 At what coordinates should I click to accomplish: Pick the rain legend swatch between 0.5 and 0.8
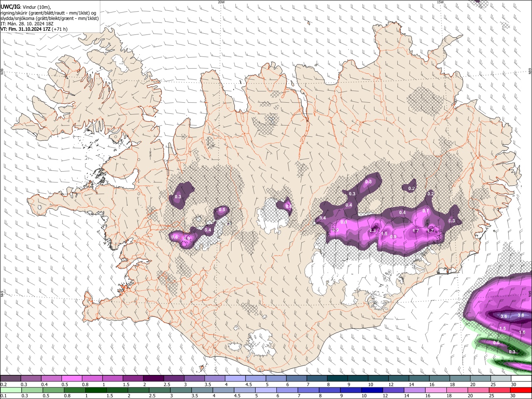(x=53, y=390)
